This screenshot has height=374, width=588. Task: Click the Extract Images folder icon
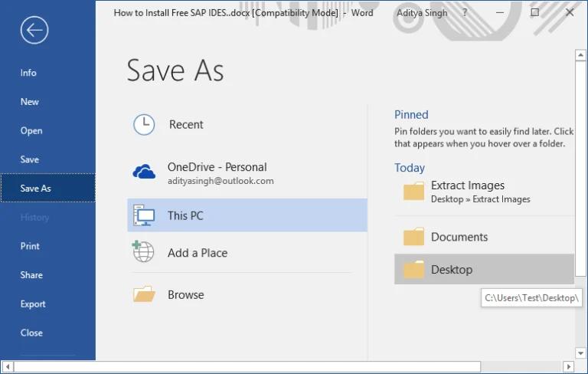pyautogui.click(x=413, y=192)
